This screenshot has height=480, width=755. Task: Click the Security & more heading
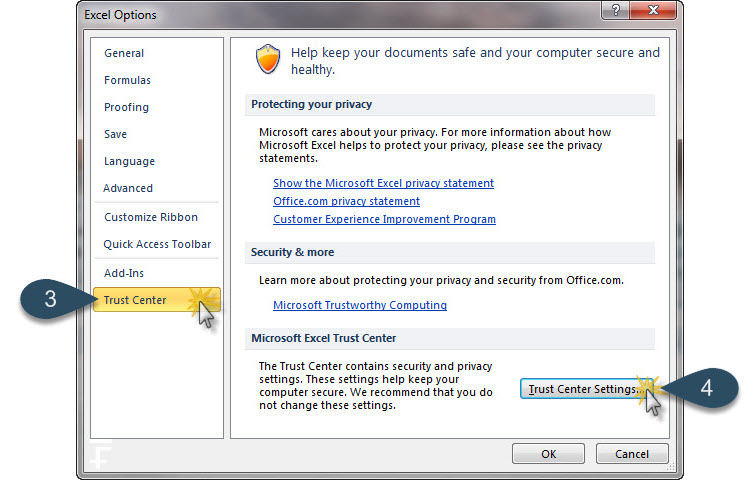click(x=292, y=252)
